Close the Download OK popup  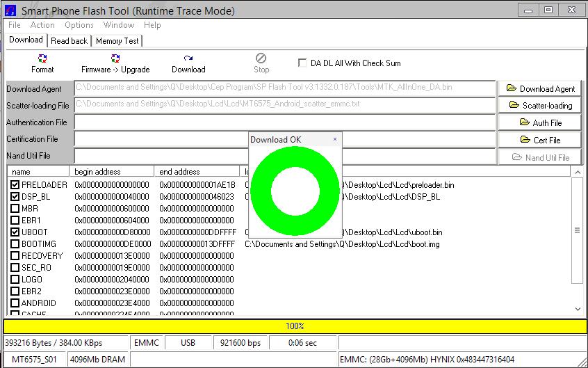tap(335, 139)
